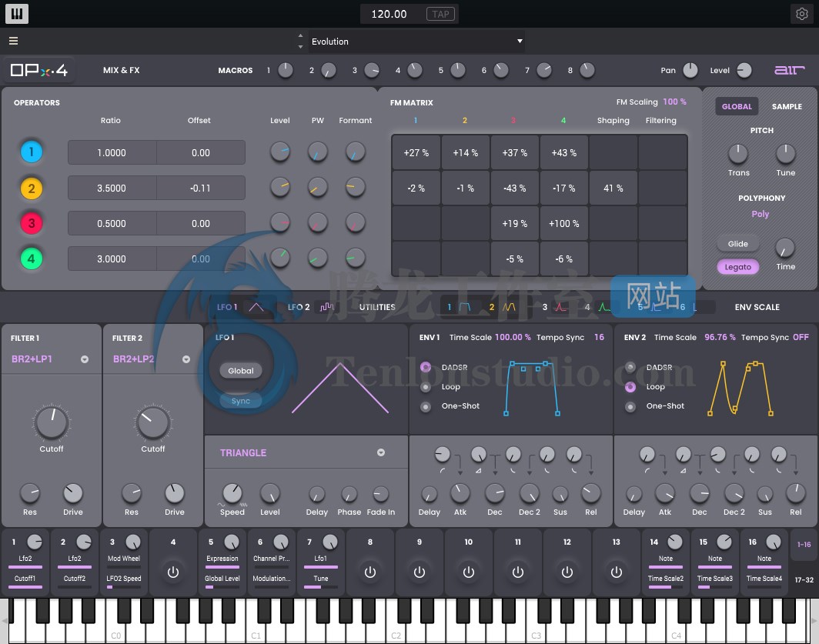Select operator 4 green circle
819x644 pixels.
tap(32, 259)
